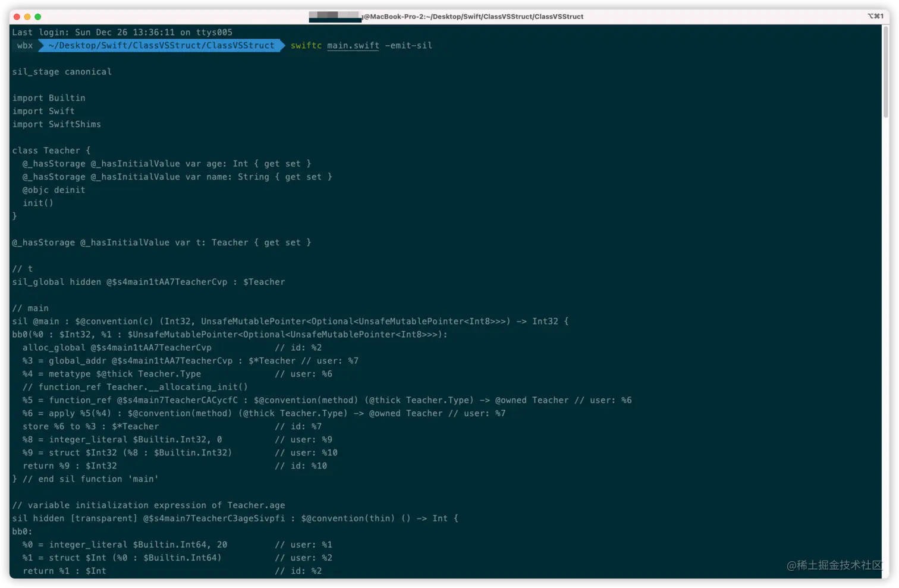Click the %0 = integer_literal Int64, 20 line
The width and height of the screenshot is (899, 588).
tap(177, 545)
